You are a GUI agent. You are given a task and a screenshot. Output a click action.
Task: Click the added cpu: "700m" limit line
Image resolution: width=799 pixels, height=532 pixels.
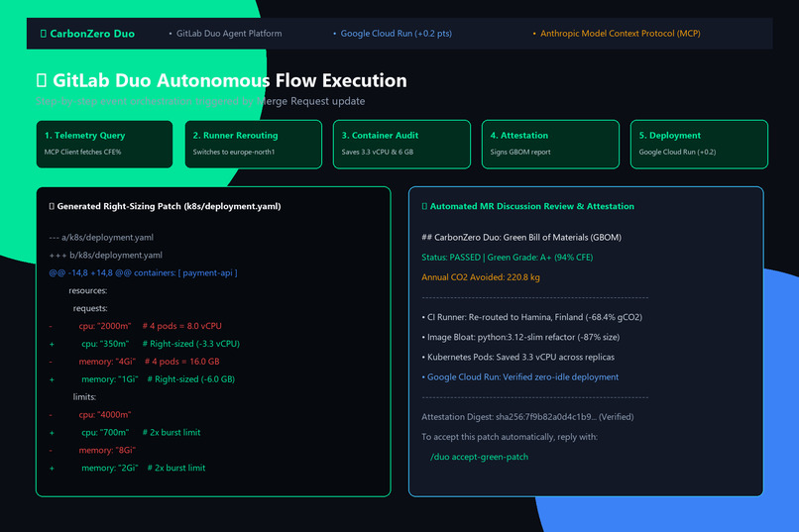tap(124, 432)
